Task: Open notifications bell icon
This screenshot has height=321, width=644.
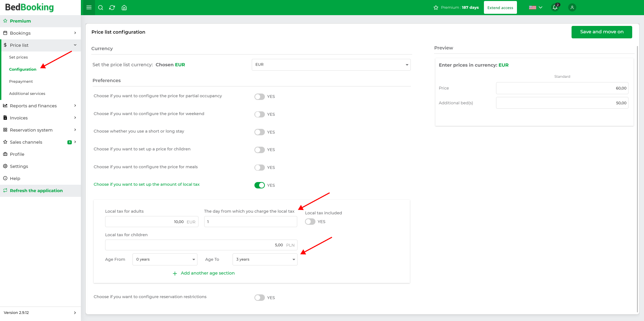Action: [555, 7]
